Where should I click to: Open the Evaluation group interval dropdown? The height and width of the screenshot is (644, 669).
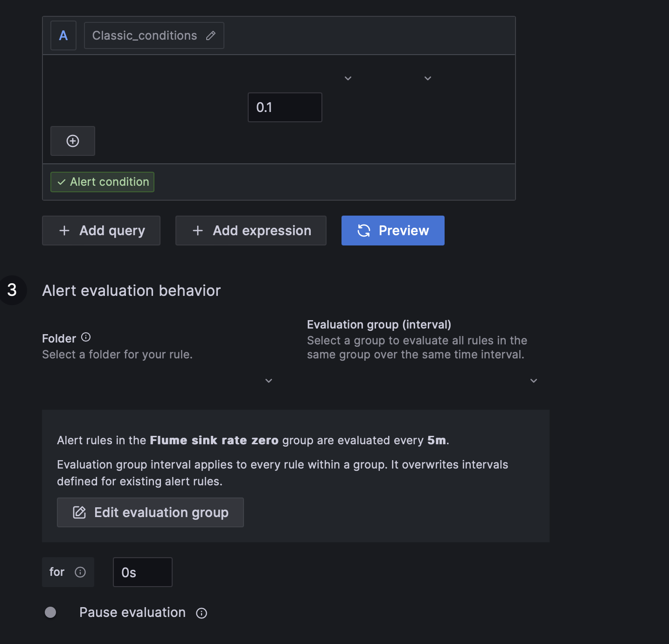[x=533, y=380]
